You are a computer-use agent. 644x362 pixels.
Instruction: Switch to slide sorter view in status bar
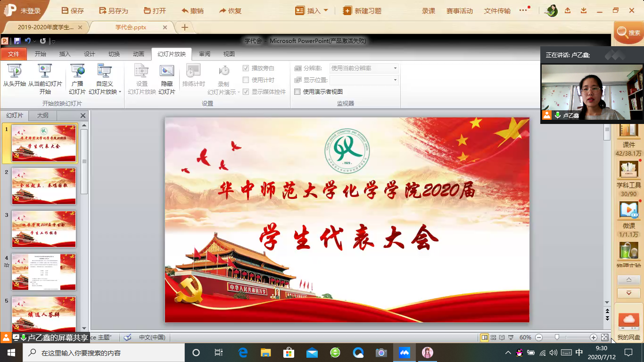493,337
